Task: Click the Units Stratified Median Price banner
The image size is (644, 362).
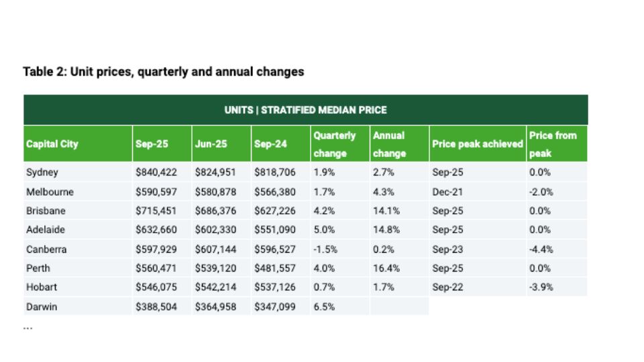Action: pyautogui.click(x=305, y=110)
